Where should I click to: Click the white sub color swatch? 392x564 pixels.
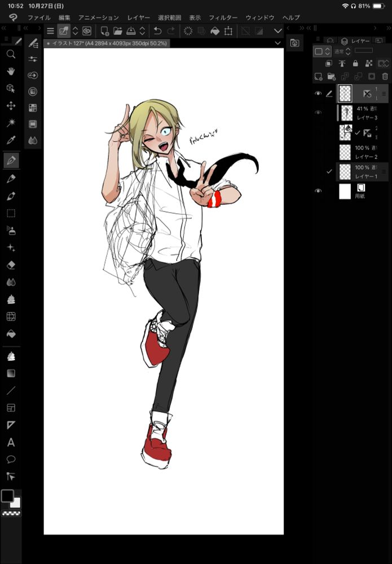point(16,503)
